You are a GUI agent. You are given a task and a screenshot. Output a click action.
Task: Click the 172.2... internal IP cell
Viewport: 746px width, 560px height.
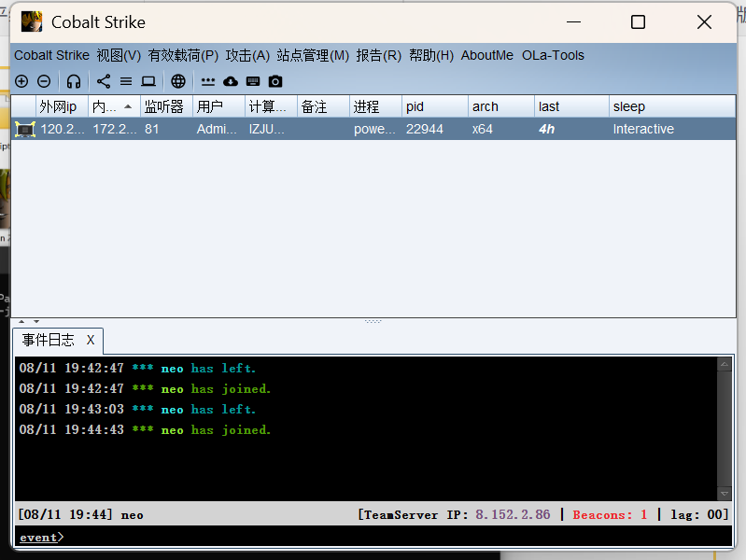click(x=115, y=130)
